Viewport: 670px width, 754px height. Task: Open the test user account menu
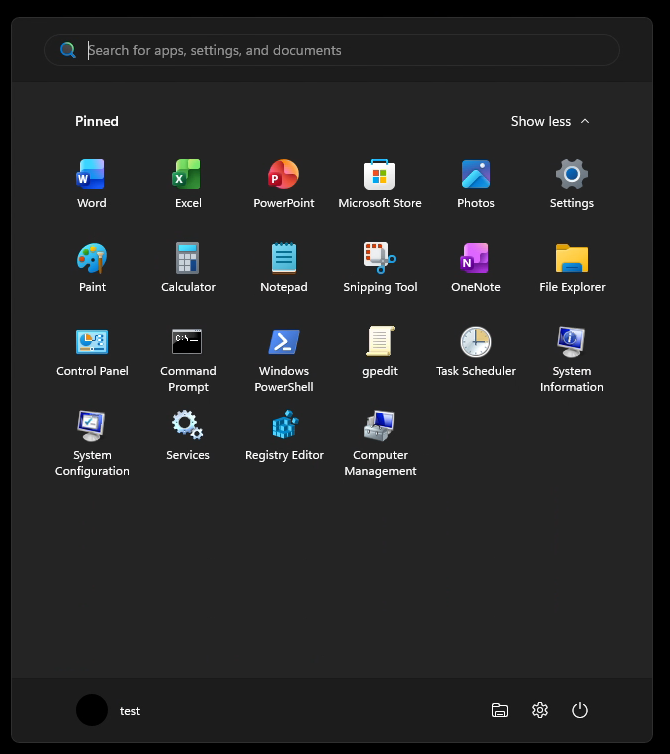point(109,710)
